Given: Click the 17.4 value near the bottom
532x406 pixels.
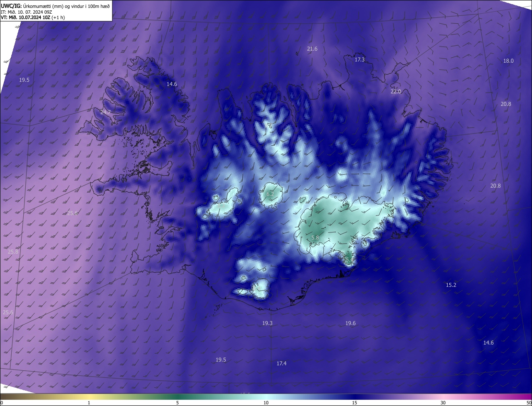Looking at the screenshot, I should (x=281, y=364).
